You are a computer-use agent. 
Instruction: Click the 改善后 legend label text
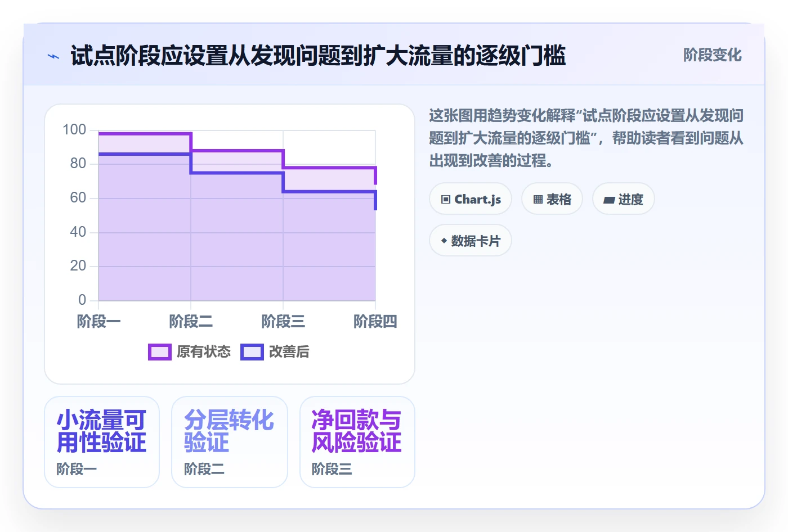[x=289, y=351]
